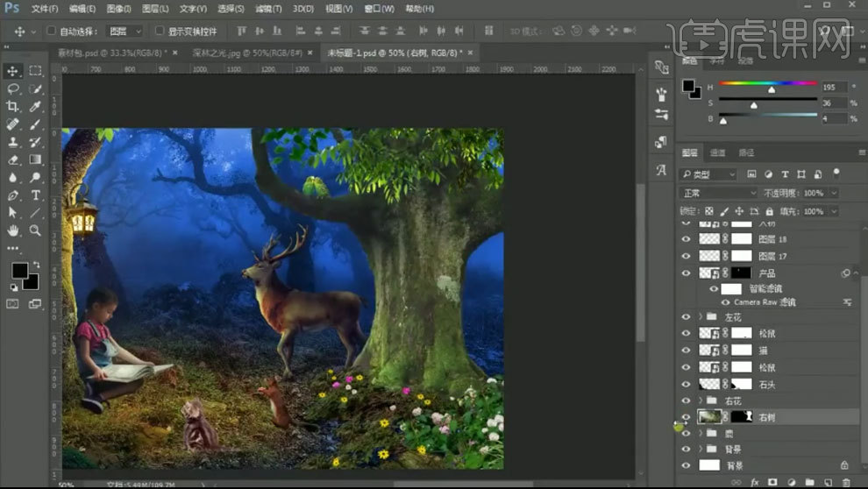Select the Move tool in the toolbox
The height and width of the screenshot is (489, 868).
12,71
